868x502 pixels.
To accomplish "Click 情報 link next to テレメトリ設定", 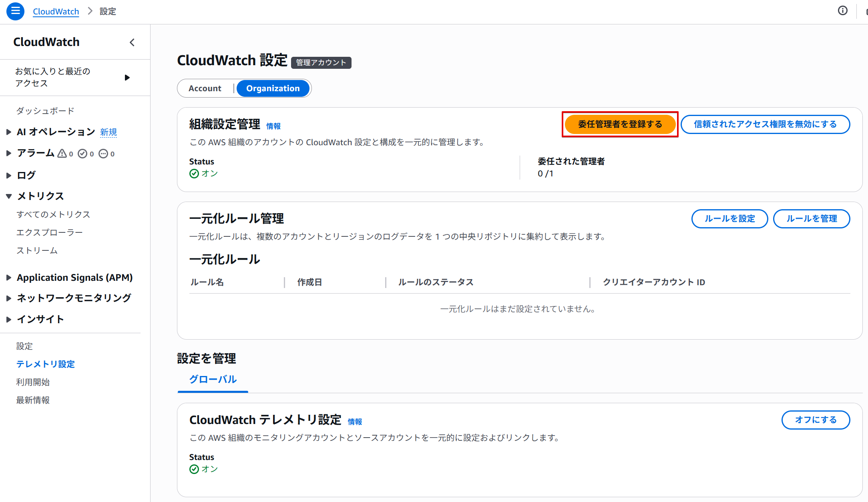I will [355, 422].
